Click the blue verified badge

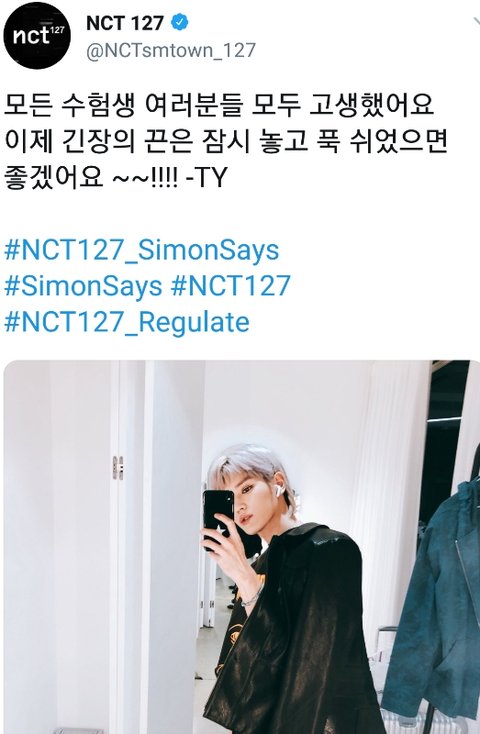click(180, 22)
